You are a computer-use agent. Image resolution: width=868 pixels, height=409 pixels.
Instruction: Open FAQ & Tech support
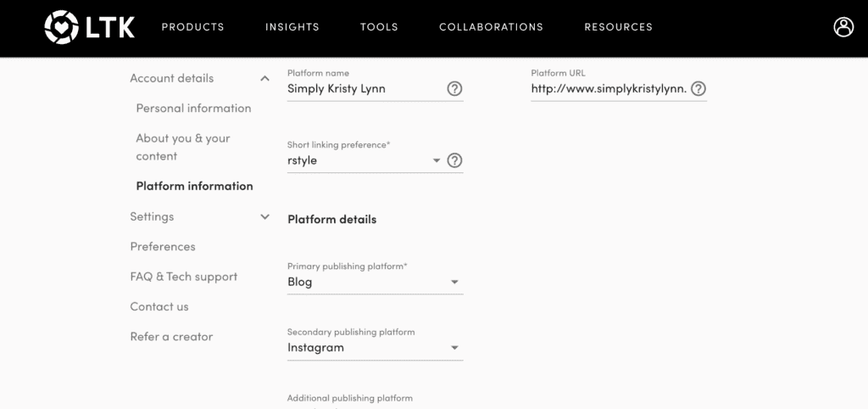click(x=183, y=277)
